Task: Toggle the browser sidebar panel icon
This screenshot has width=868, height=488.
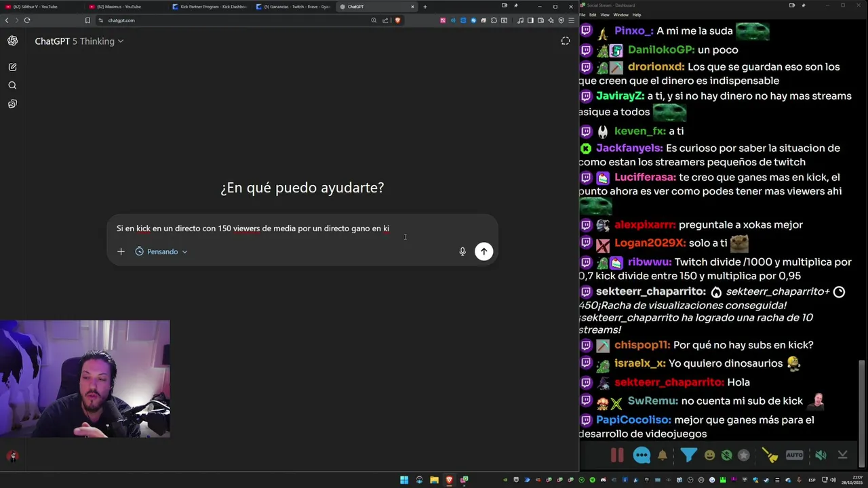Action: pos(530,20)
